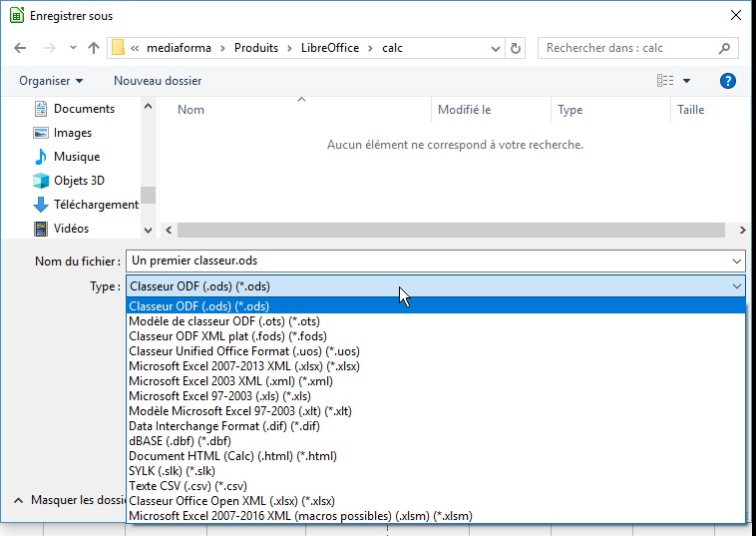Click the Up one level arrow icon

pyautogui.click(x=94, y=48)
